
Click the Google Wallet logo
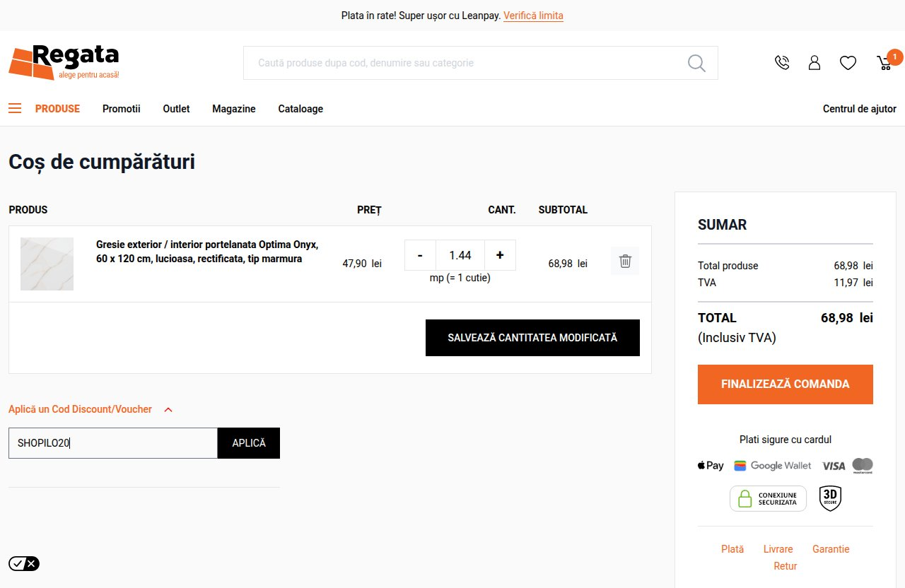pos(773,466)
